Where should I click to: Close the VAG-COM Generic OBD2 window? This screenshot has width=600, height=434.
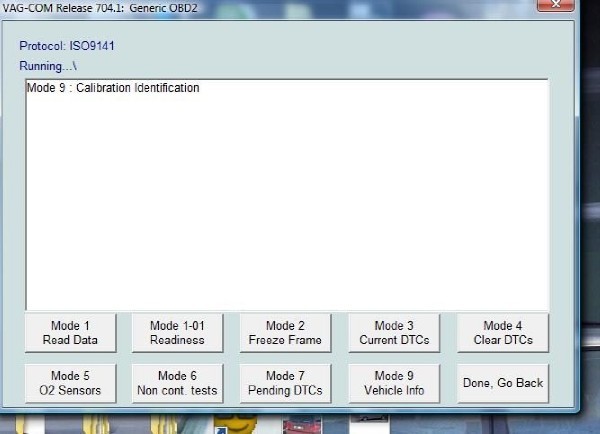point(556,5)
